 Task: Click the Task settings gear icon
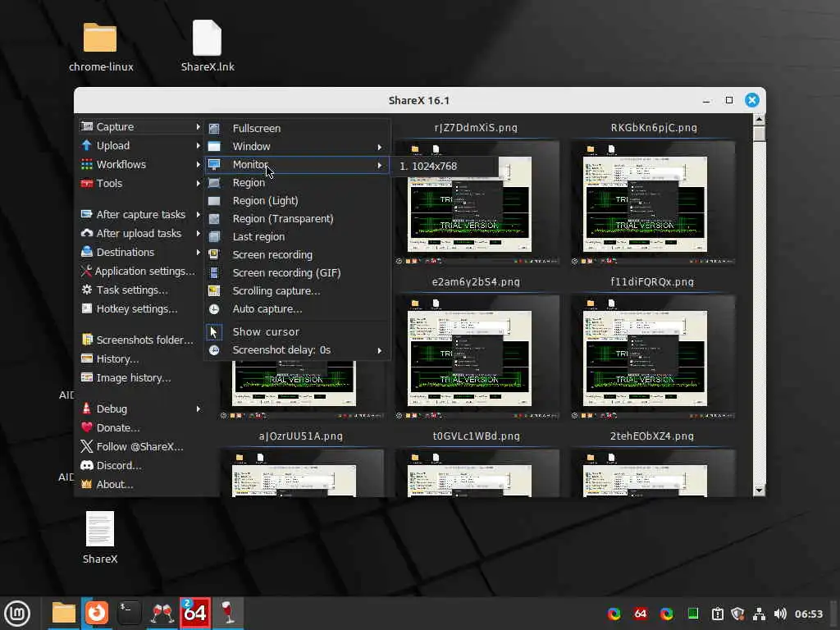(x=86, y=290)
